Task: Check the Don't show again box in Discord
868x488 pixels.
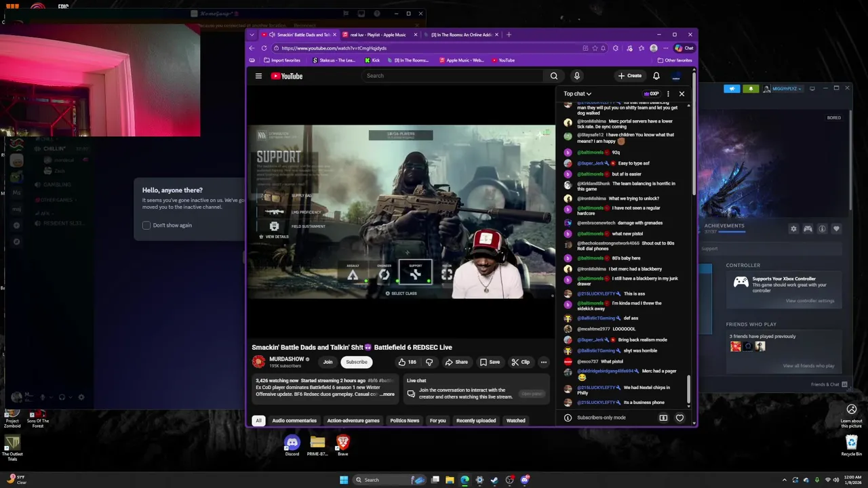Action: coord(146,225)
